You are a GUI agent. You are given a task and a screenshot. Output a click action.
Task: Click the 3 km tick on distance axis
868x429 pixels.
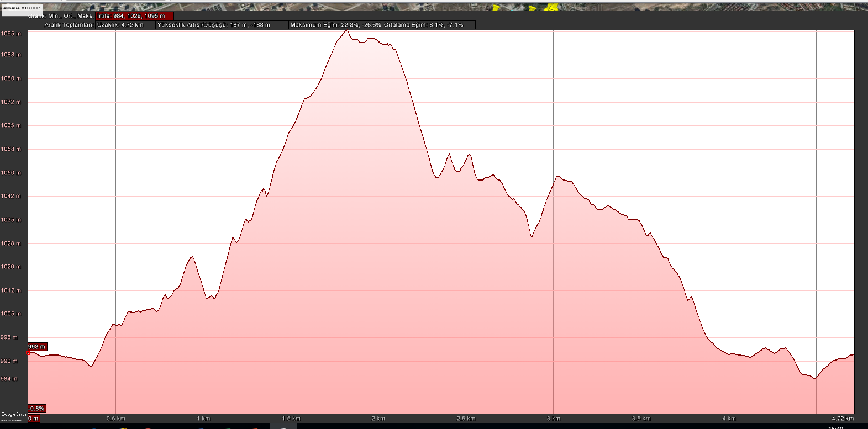coord(553,419)
